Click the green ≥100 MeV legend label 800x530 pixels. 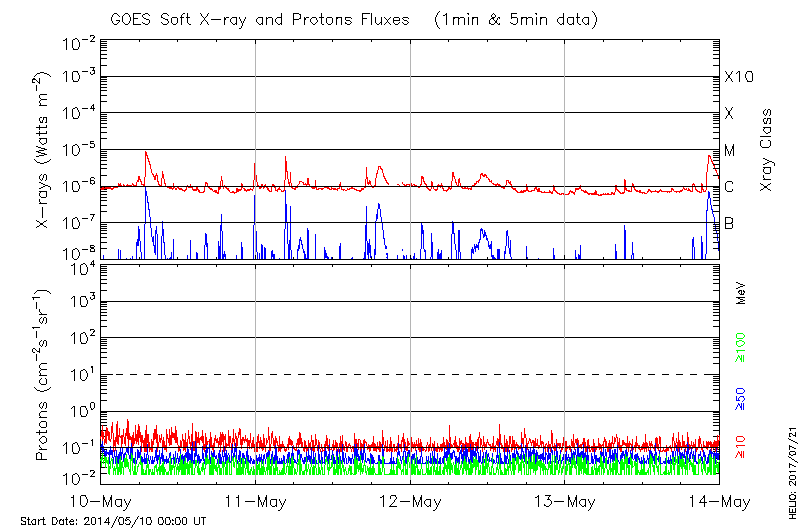[742, 350]
